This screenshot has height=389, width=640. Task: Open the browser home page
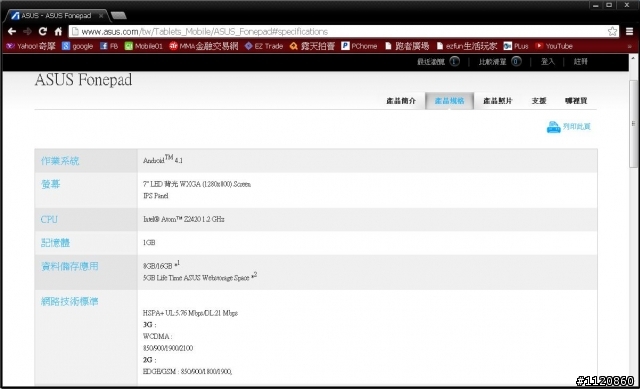coord(58,31)
